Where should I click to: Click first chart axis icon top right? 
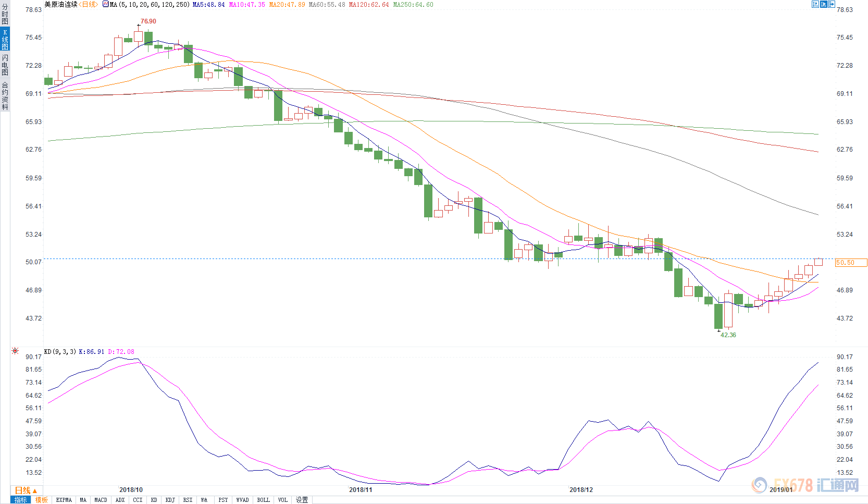coord(815,4)
